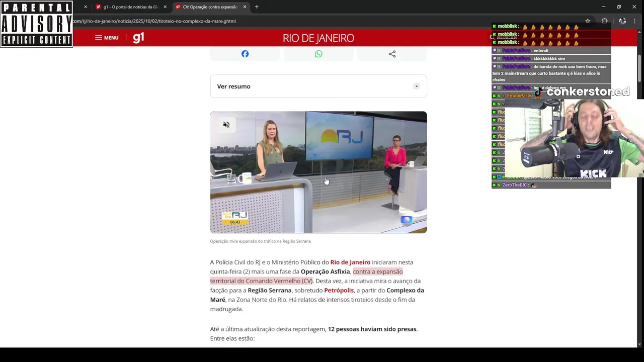This screenshot has height=362, width=644.
Task: Open the RIO DE JANEIRO section header
Action: pos(318,38)
